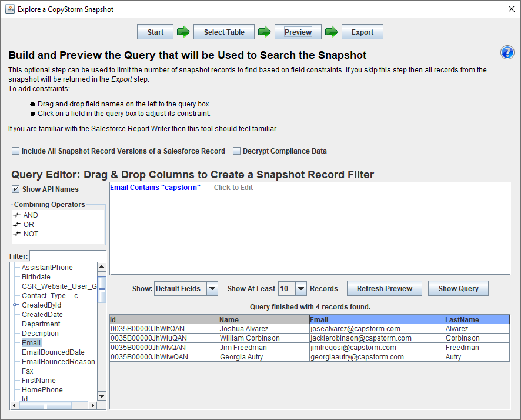Open the Show At Least records dropdown
Viewport: 521px width, 420px height.
point(300,288)
